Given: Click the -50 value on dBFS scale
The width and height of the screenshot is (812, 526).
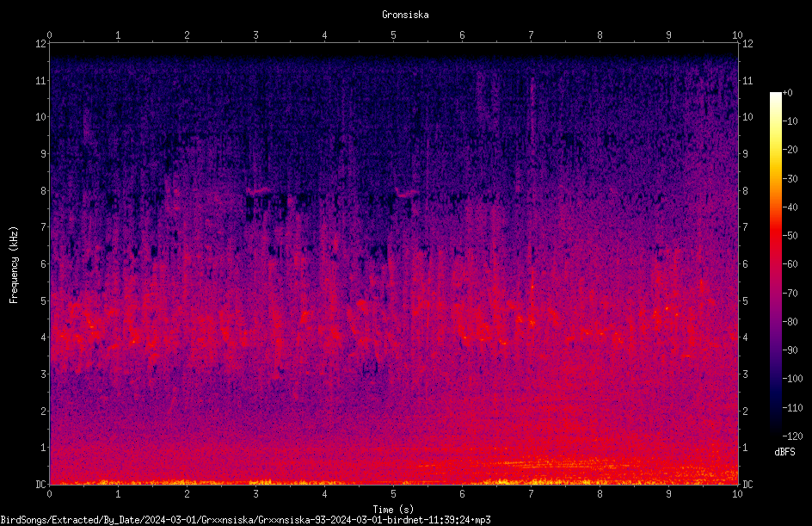Looking at the screenshot, I should (x=790, y=236).
